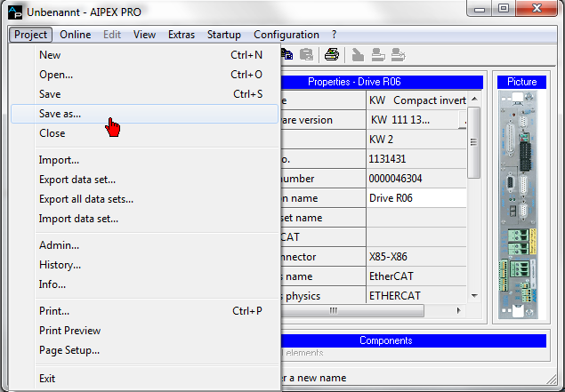The image size is (565, 392).
Task: Click the 'KW 111 13...' version cell
Action: [413, 120]
